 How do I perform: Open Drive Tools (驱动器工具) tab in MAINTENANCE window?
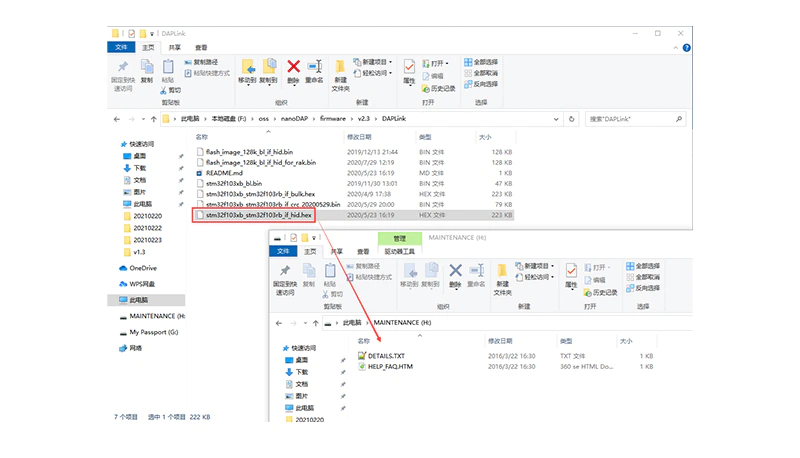399,251
